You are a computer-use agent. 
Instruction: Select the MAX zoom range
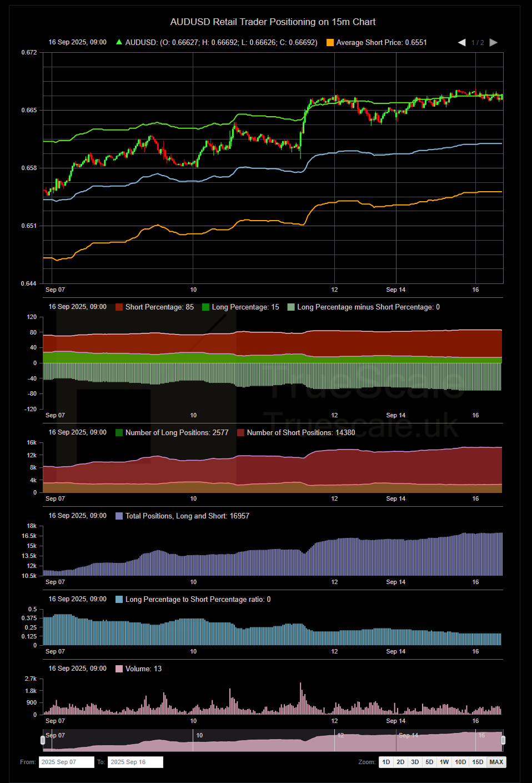496,762
